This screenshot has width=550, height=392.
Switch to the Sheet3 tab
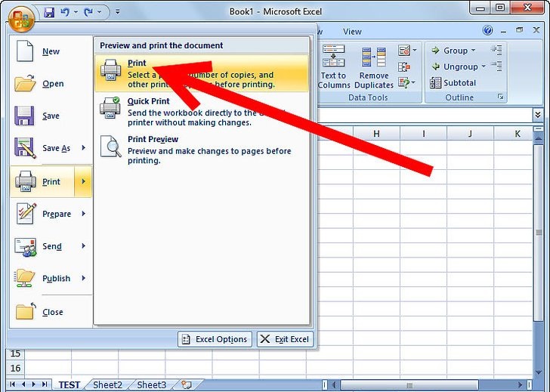pos(152,385)
